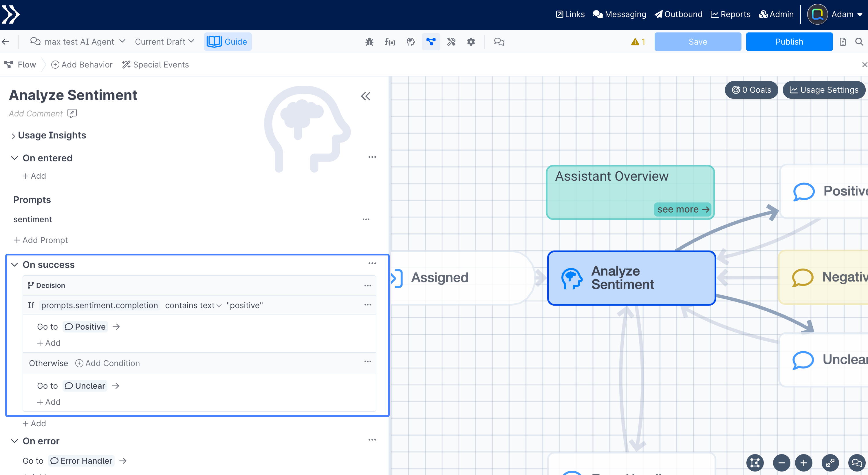Image resolution: width=868 pixels, height=475 pixels.
Task: Click Add Behavior
Action: click(x=82, y=65)
